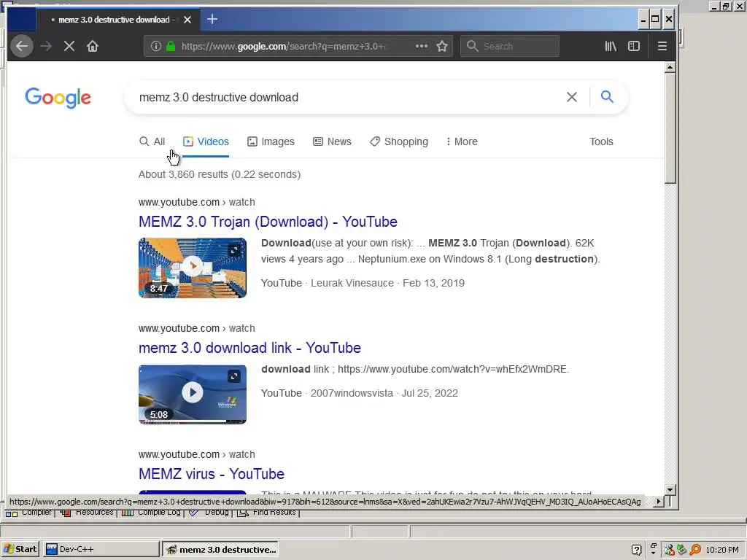Viewport: 747px width, 560px height.
Task: Open the Compile Log tab in Dev-C++
Action: pos(152,513)
